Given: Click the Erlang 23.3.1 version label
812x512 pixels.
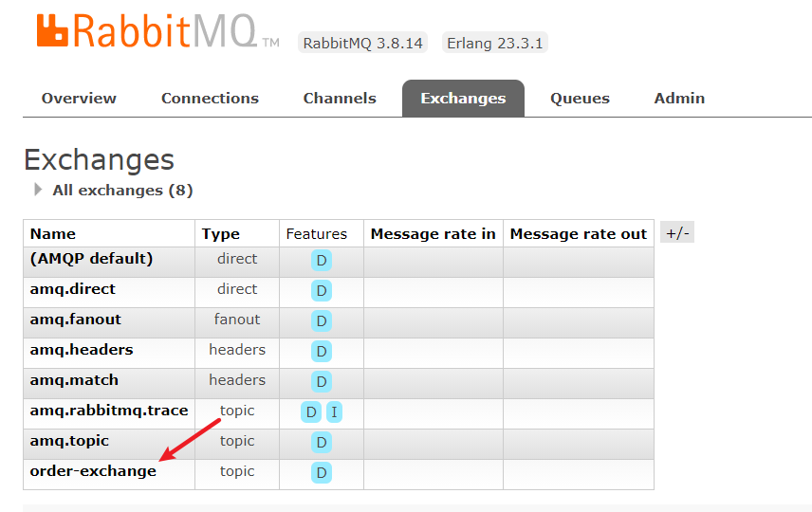Looking at the screenshot, I should click(x=494, y=43).
